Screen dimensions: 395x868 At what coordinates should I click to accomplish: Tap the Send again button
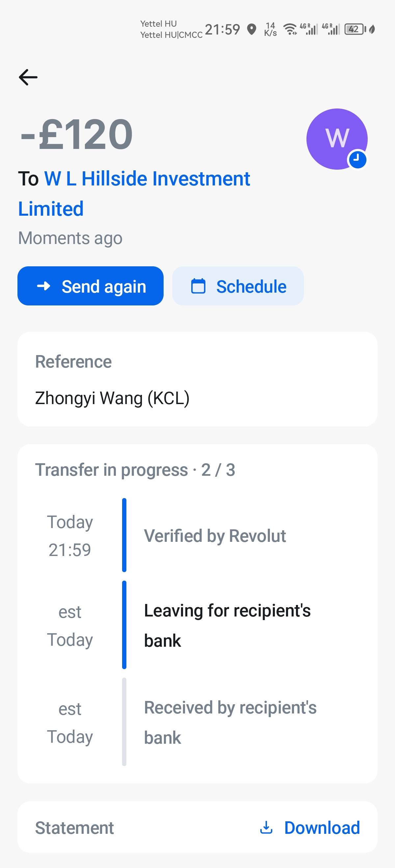[91, 286]
